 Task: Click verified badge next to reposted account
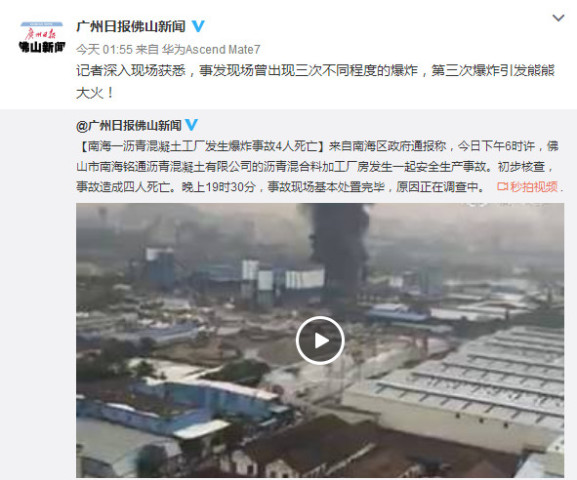[x=191, y=125]
